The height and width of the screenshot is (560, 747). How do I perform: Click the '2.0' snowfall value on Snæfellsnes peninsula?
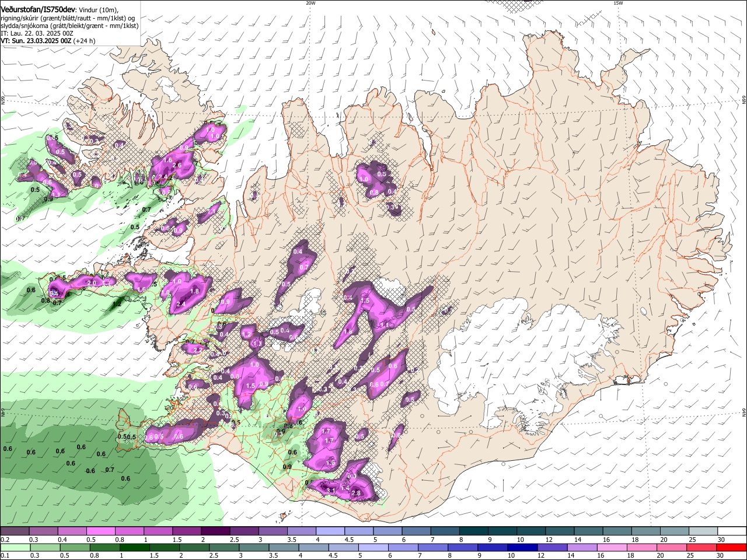click(x=91, y=283)
